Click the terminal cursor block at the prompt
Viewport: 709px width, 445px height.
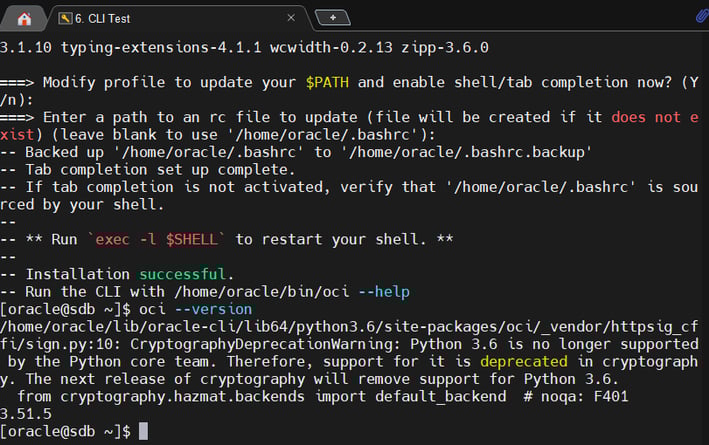(x=143, y=431)
